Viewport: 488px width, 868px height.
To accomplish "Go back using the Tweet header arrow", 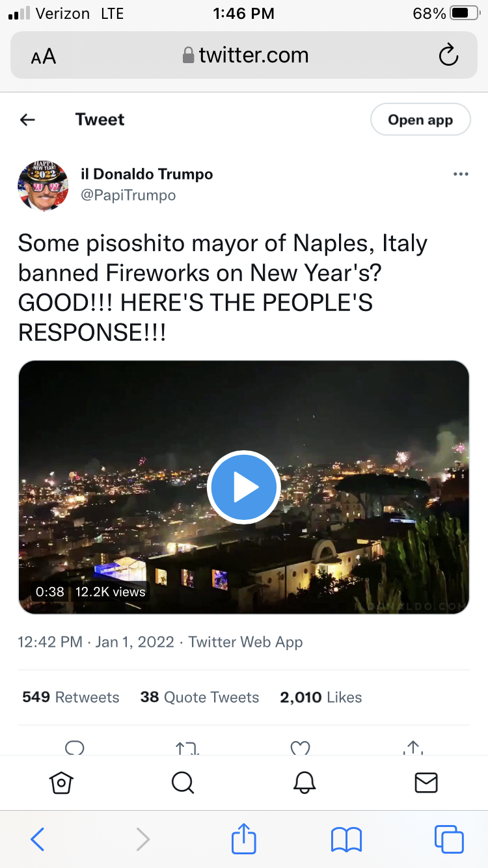I will (27, 120).
